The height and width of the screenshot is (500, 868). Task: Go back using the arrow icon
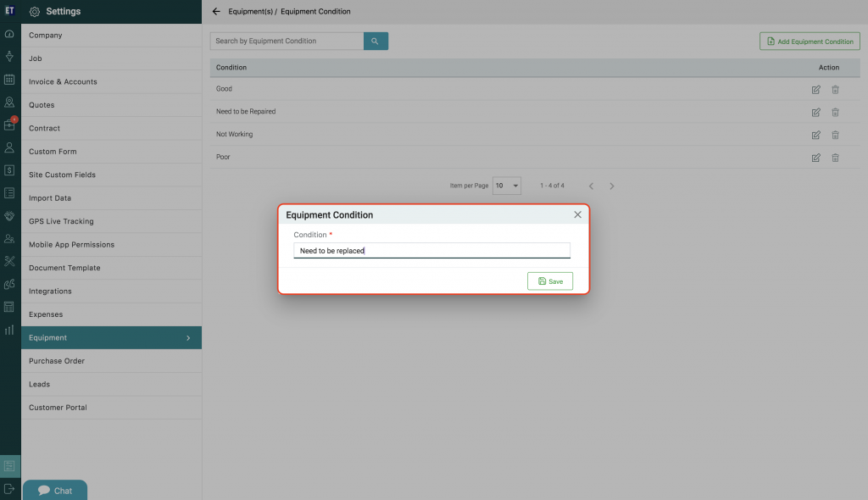click(216, 11)
